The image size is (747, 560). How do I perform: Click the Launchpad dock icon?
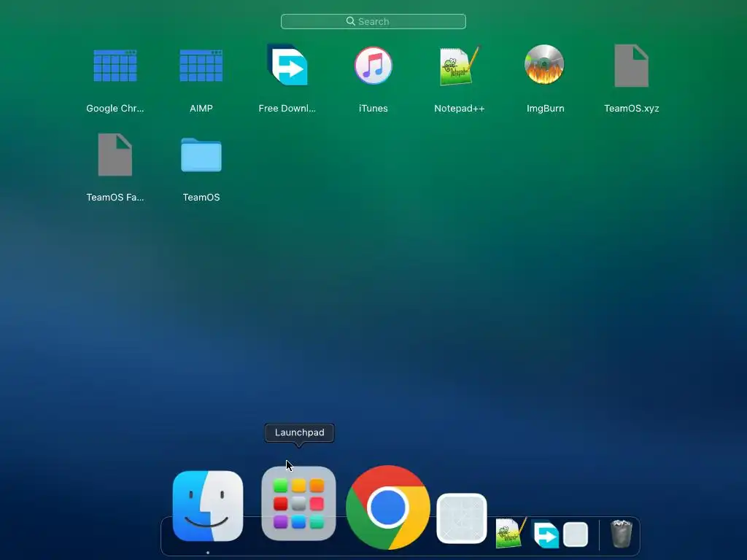pos(298,503)
